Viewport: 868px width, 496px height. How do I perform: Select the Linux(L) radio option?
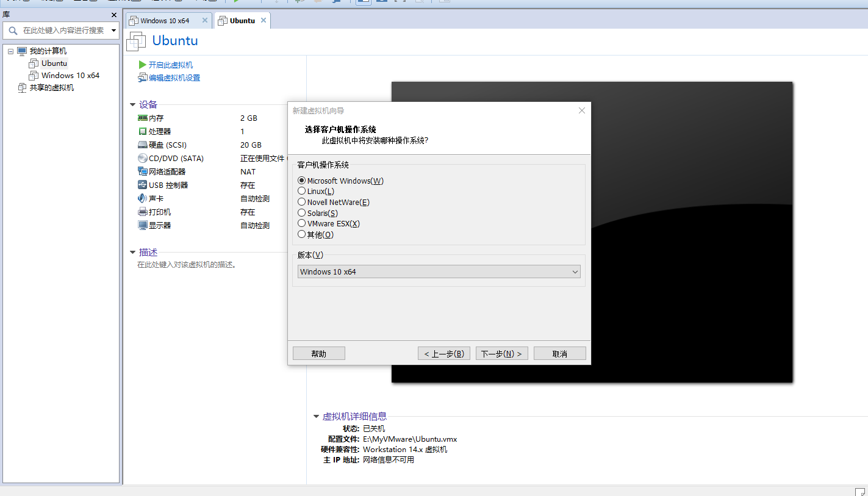tap(301, 191)
